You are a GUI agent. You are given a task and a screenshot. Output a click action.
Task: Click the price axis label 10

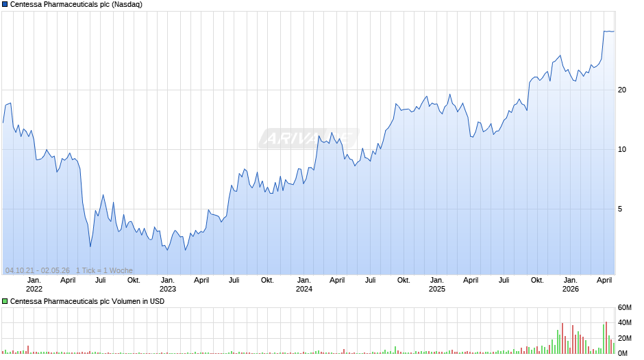pos(622,149)
